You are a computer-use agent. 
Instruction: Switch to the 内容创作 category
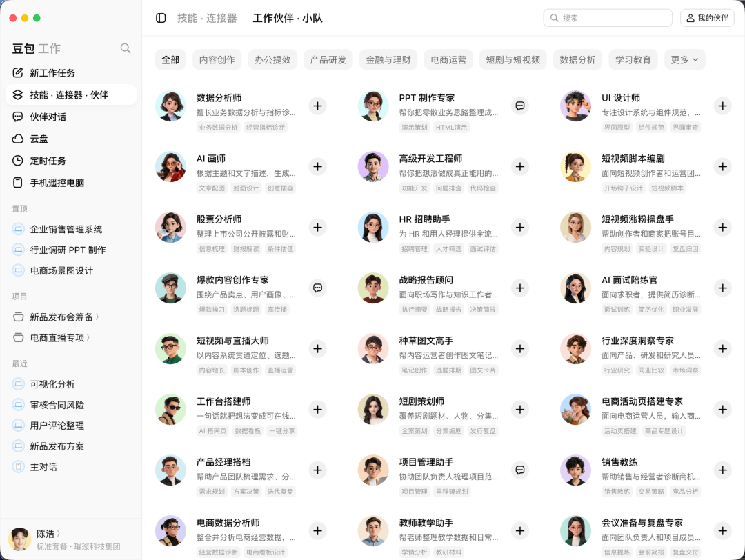(x=217, y=60)
